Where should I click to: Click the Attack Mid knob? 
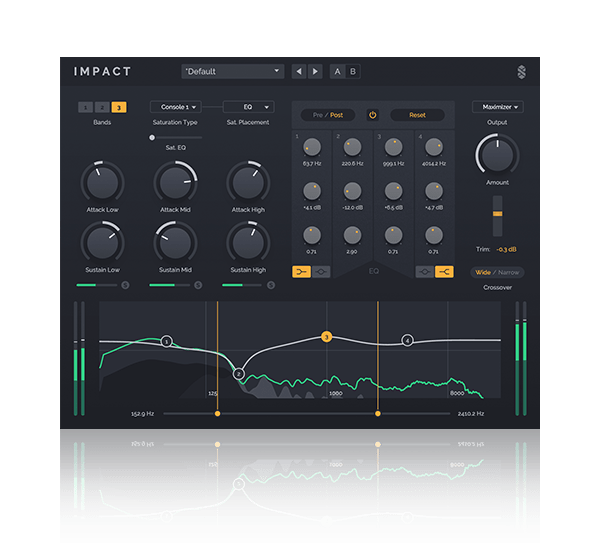[175, 183]
